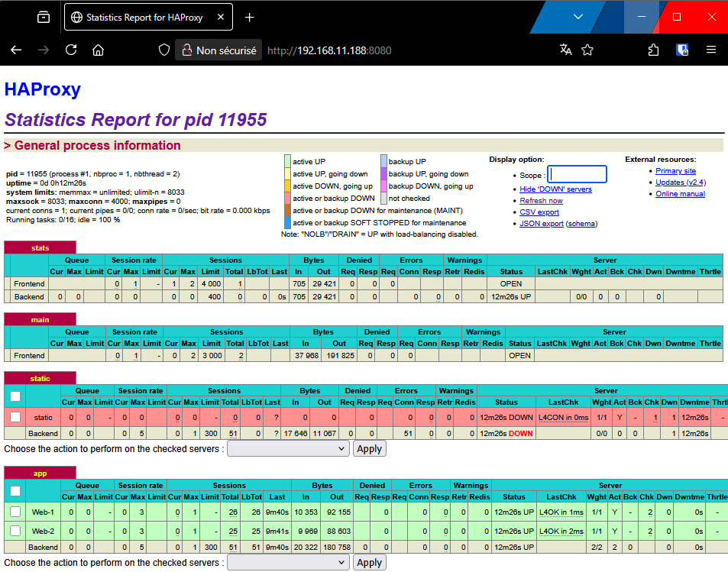Viewport: 728px width, 572px height.
Task: Click the General process information heading
Action: tap(98, 145)
